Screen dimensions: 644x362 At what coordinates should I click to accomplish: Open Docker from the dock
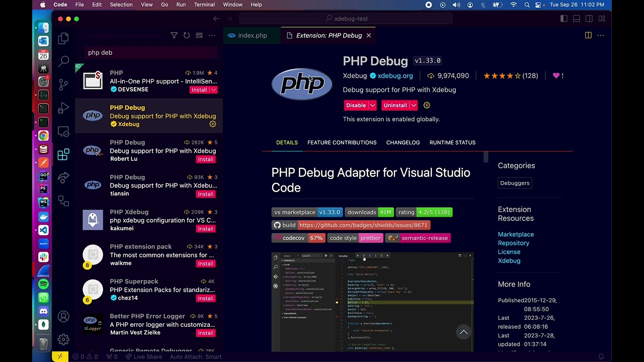pyautogui.click(x=43, y=217)
